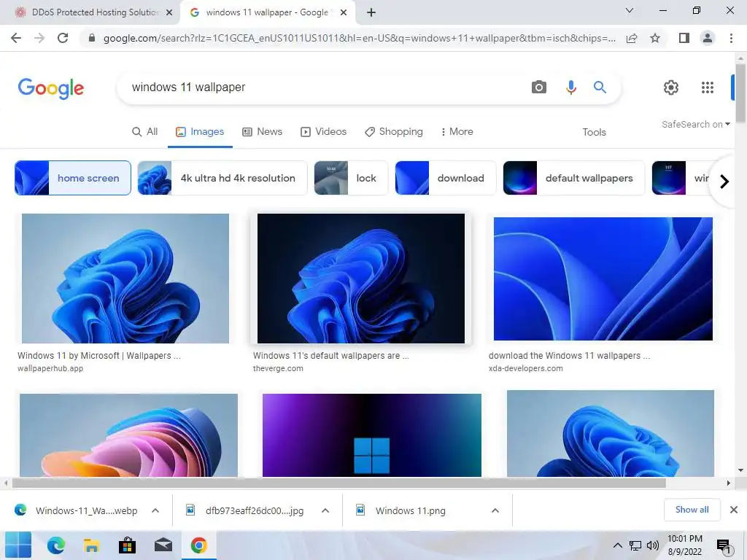747x560 pixels.
Task: Bookmark this page with the star icon
Action: (655, 38)
